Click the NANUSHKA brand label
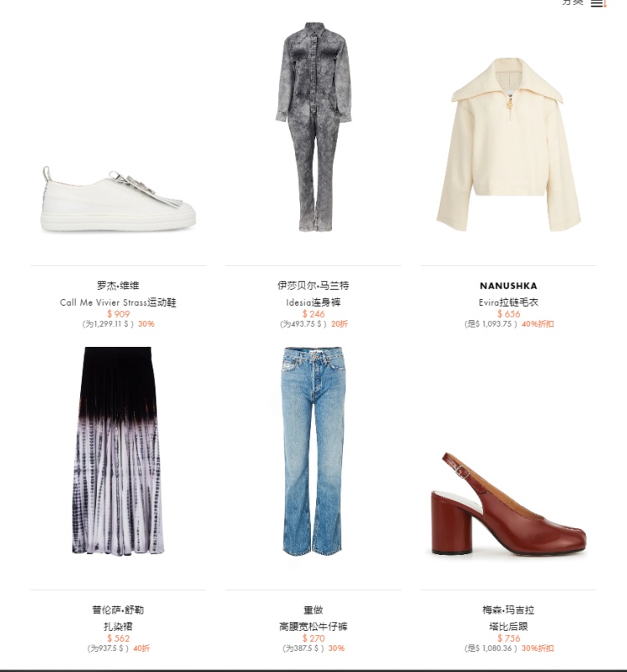Image resolution: width=627 pixels, height=672 pixels. pyautogui.click(x=508, y=285)
